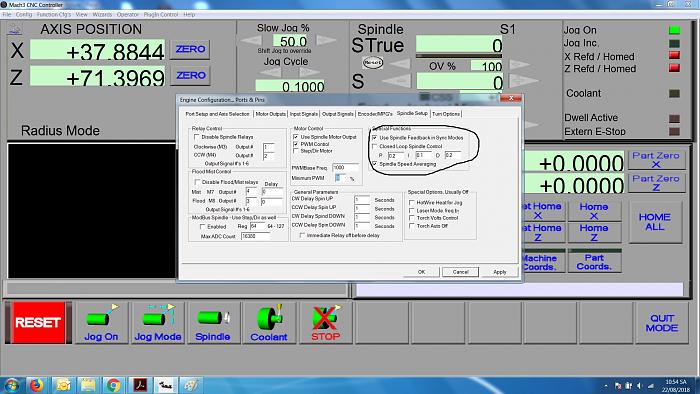Click the red X Refd / Homed LED

[675, 55]
